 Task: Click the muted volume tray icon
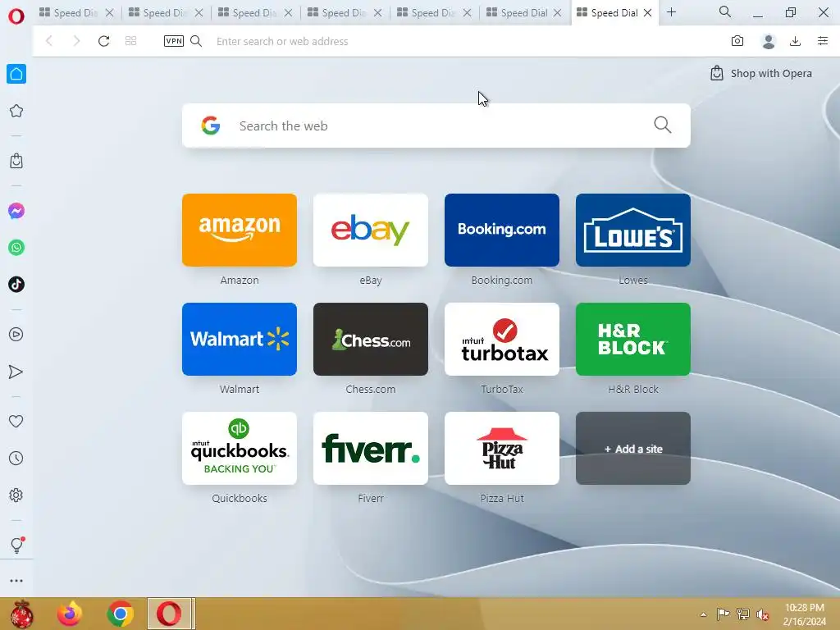[x=762, y=614]
